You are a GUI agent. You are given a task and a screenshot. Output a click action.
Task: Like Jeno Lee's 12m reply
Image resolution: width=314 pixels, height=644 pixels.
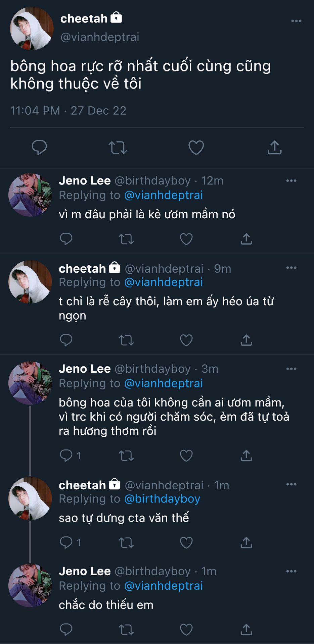pyautogui.click(x=186, y=239)
